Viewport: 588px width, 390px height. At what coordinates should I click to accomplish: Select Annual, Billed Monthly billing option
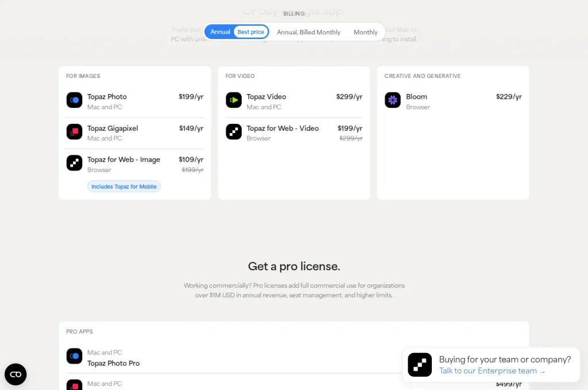308,32
